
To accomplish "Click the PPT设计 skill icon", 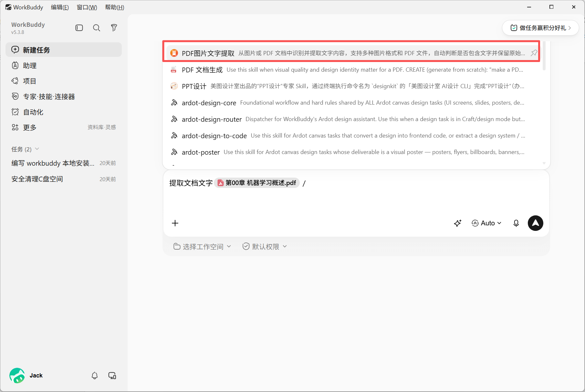I will (x=174, y=86).
